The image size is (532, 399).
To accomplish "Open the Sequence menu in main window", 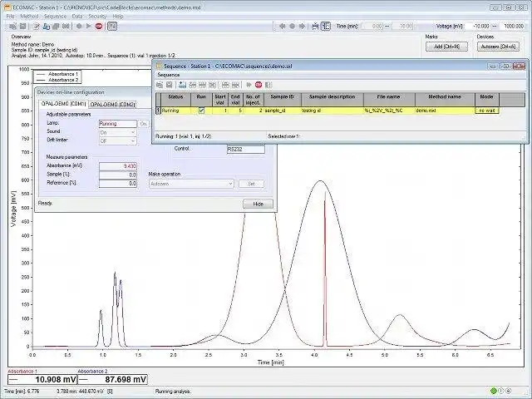I will click(55, 17).
